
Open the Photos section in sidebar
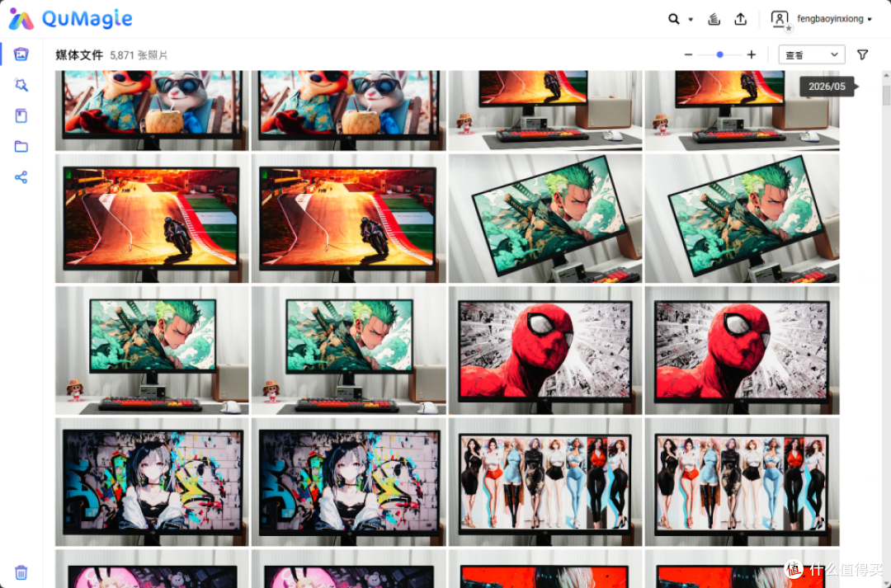pos(21,54)
